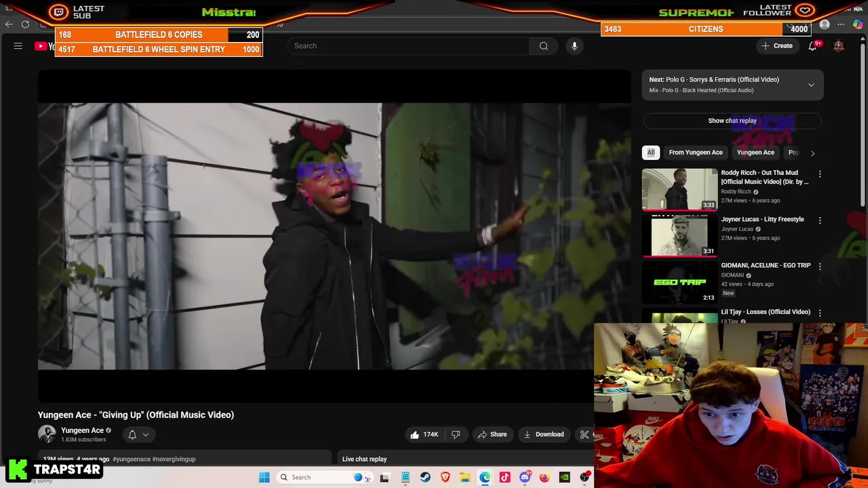Share the video with the Share button
Screen dimensions: 868x488
(492, 434)
